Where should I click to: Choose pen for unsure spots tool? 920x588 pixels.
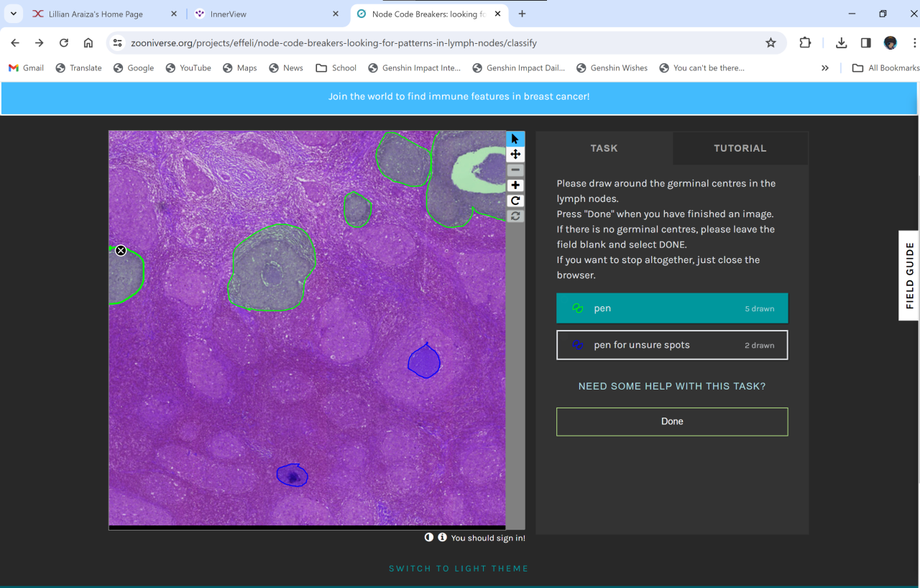point(671,345)
